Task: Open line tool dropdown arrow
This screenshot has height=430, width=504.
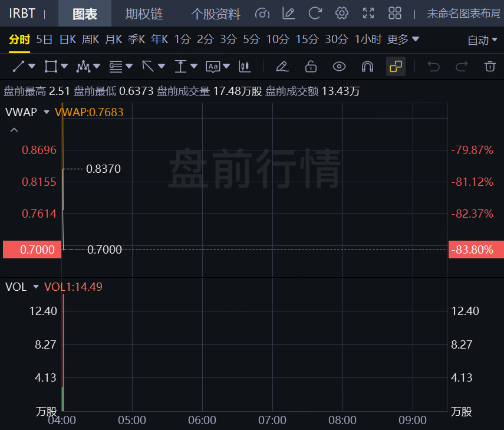Action: point(32,66)
